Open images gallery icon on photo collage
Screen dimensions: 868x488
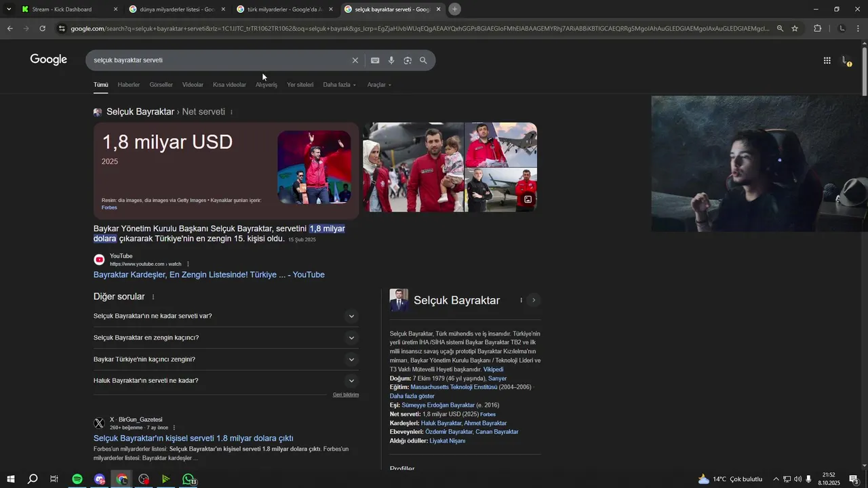pyautogui.click(x=528, y=199)
